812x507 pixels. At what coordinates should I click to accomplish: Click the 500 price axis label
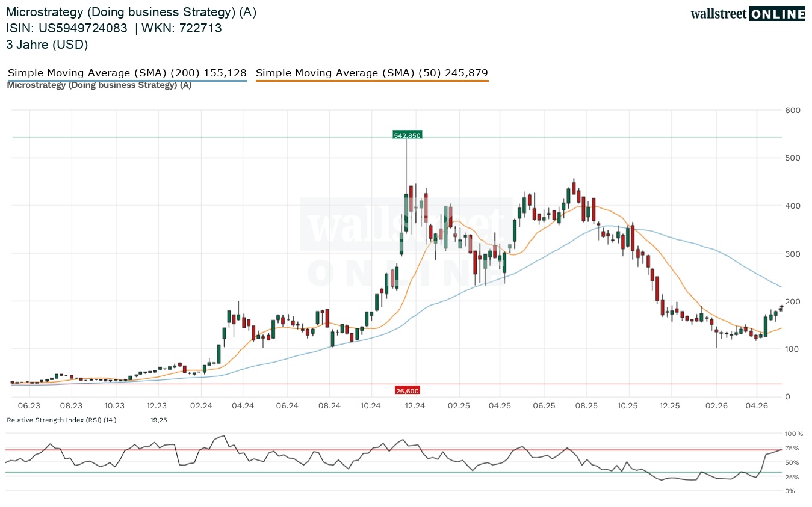[792, 158]
